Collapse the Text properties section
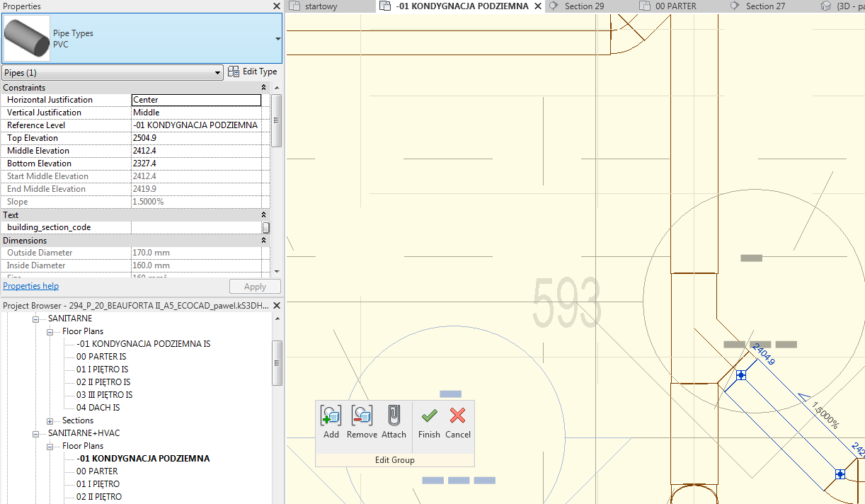865x504 pixels. [263, 214]
